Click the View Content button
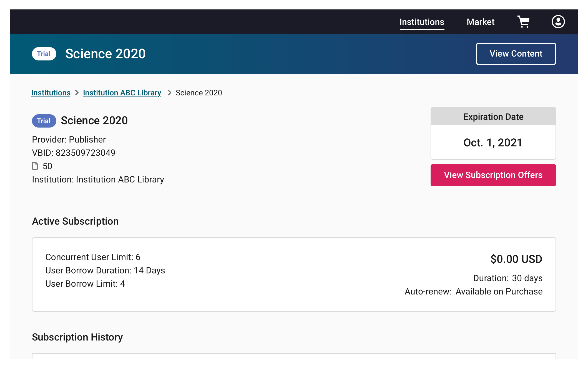 click(516, 54)
